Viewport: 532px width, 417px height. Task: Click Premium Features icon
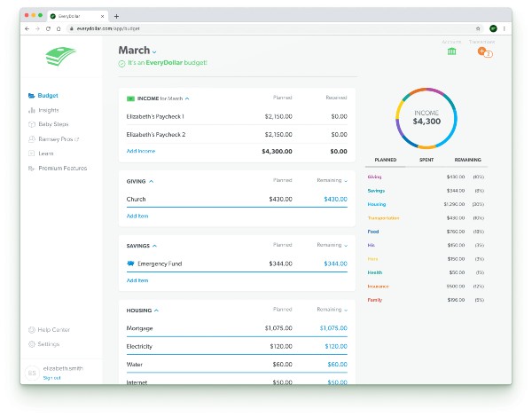32,169
